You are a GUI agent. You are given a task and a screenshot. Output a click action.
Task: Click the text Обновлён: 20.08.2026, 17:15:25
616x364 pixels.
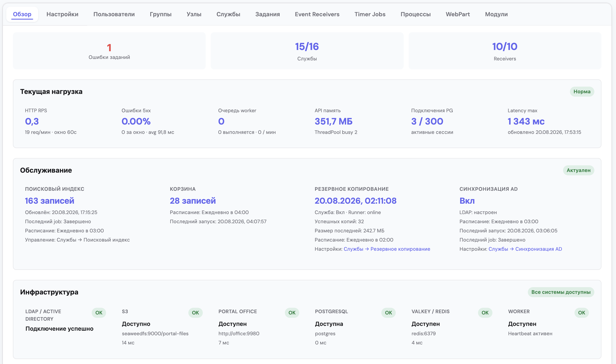[x=61, y=212]
